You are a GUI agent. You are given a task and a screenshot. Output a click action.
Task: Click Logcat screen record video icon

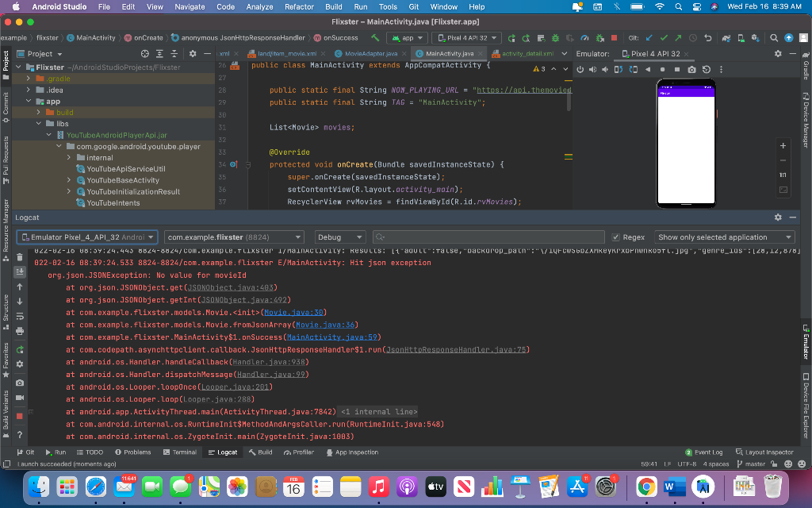click(20, 398)
